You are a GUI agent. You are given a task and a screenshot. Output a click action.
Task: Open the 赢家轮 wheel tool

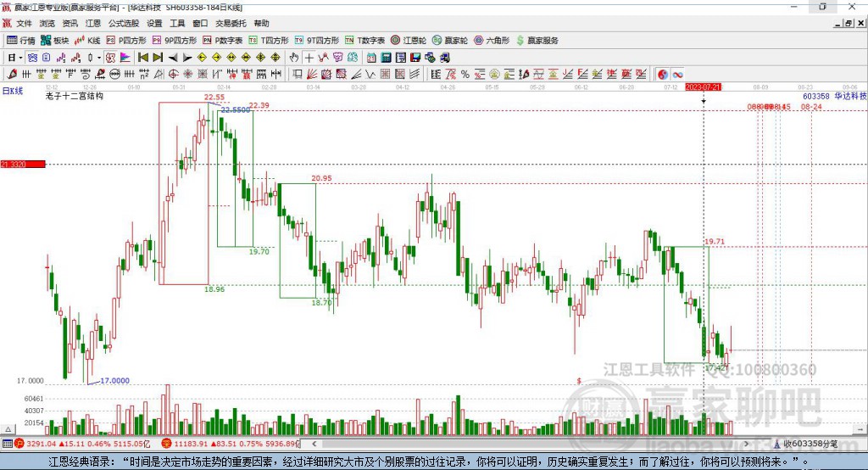[x=450, y=41]
